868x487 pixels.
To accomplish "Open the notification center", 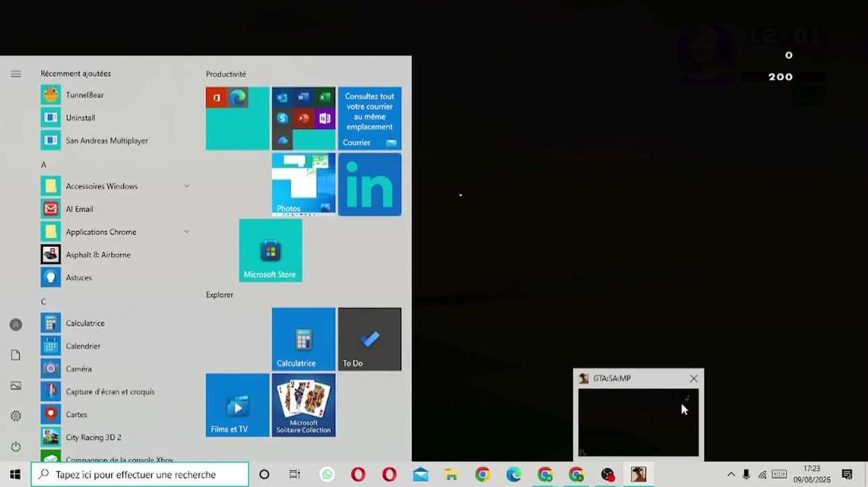I will [x=847, y=475].
